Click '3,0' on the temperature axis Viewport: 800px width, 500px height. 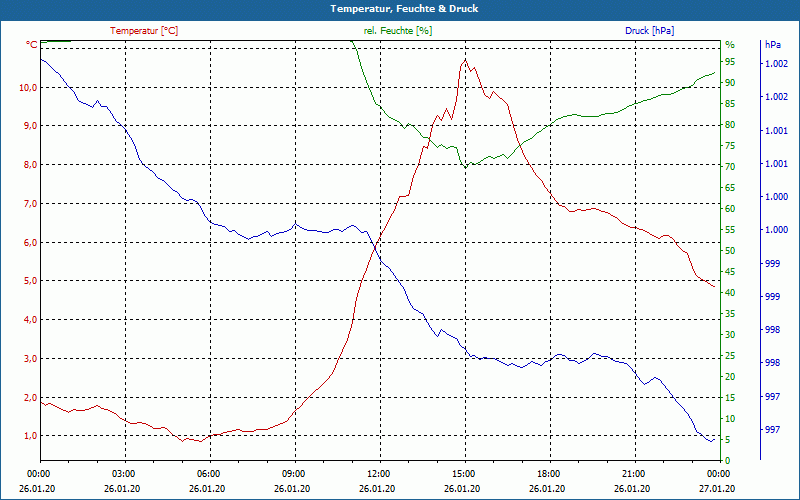[x=30, y=359]
